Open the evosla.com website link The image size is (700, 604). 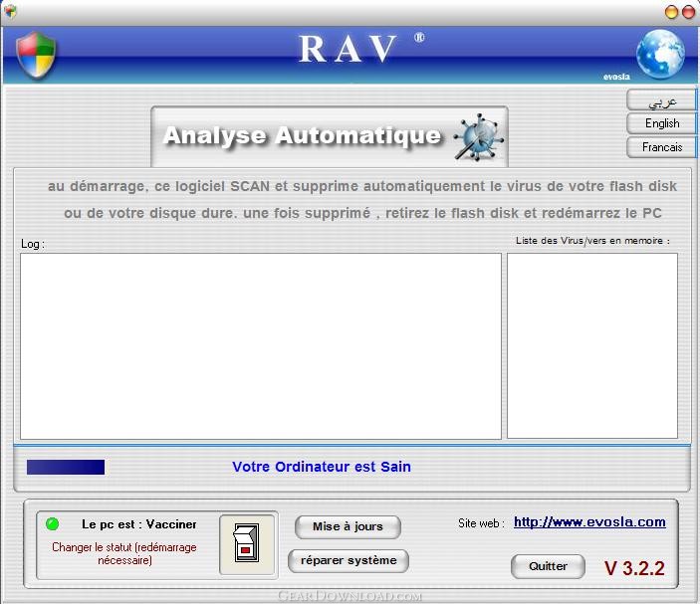click(x=589, y=522)
